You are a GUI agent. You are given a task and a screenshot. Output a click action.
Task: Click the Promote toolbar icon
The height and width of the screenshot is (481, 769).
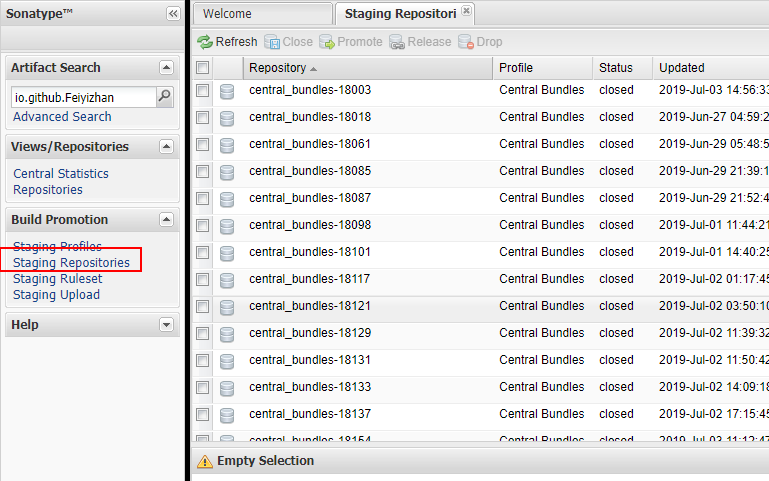[x=327, y=42]
